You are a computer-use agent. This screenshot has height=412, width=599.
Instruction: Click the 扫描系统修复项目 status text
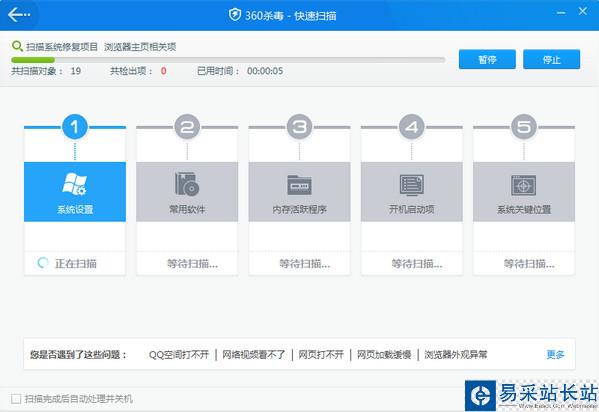pos(62,47)
